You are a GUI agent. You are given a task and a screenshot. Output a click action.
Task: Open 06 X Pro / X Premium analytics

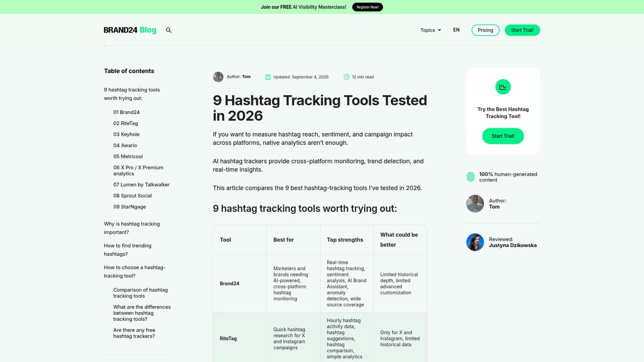(138, 170)
